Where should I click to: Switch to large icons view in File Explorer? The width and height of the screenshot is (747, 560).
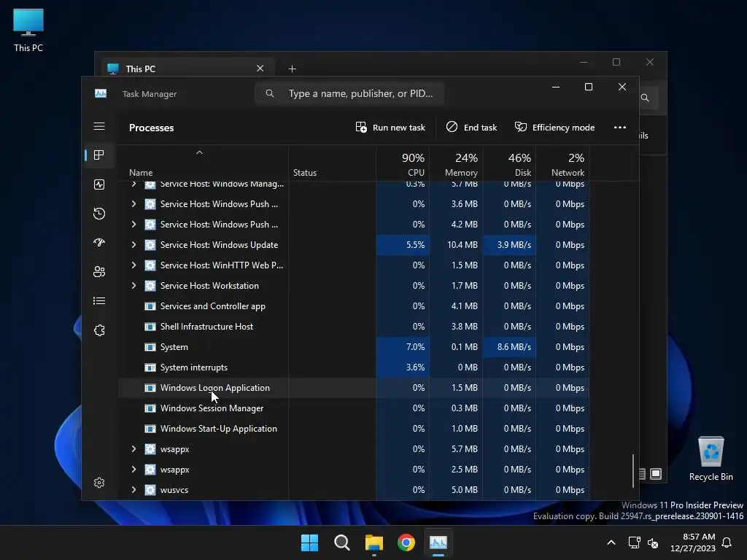656,474
